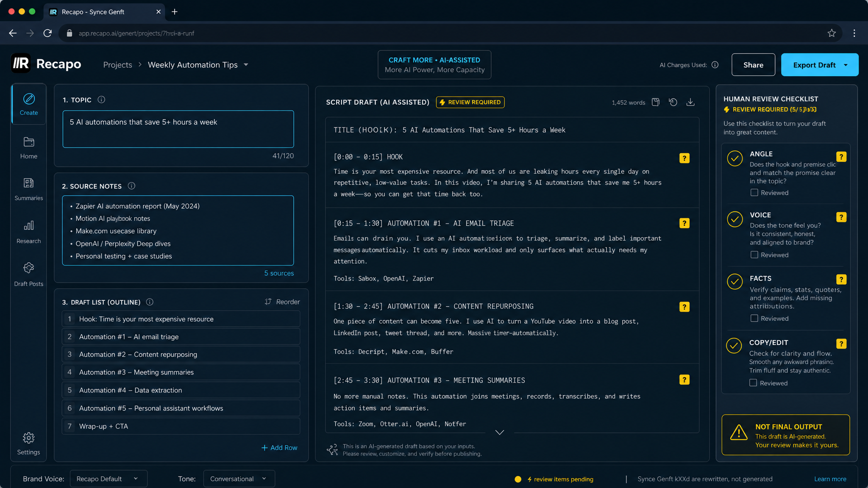
Task: Click the Topic info icon
Action: tap(101, 100)
